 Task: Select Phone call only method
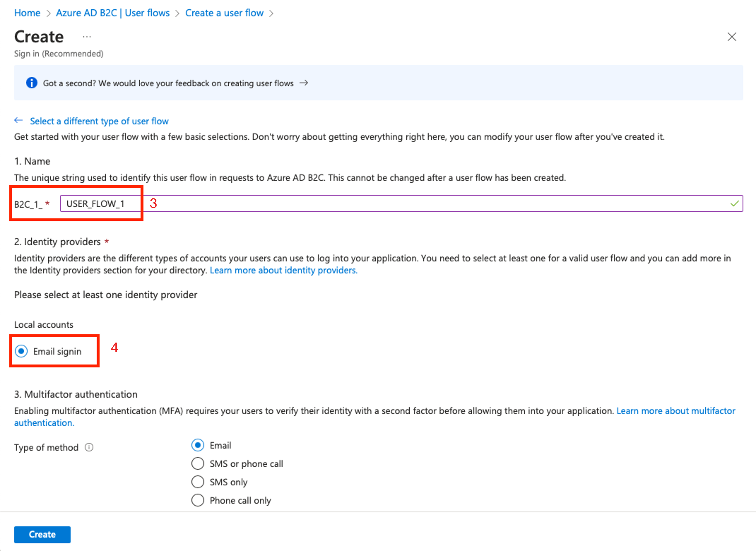(x=198, y=500)
